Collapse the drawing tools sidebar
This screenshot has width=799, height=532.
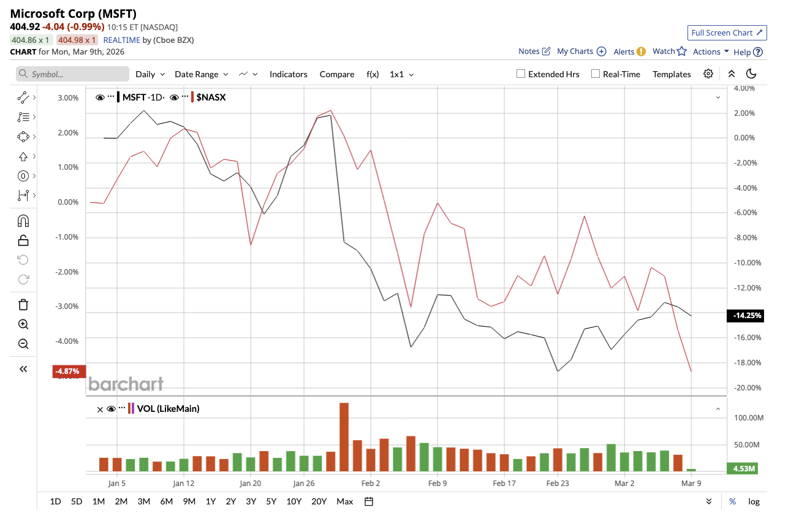click(23, 369)
